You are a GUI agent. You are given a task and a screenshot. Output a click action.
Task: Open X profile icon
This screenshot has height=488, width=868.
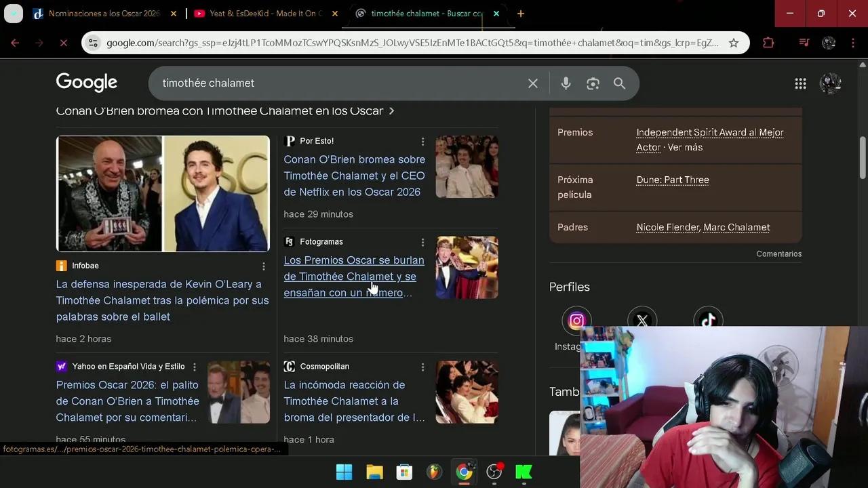point(642,321)
